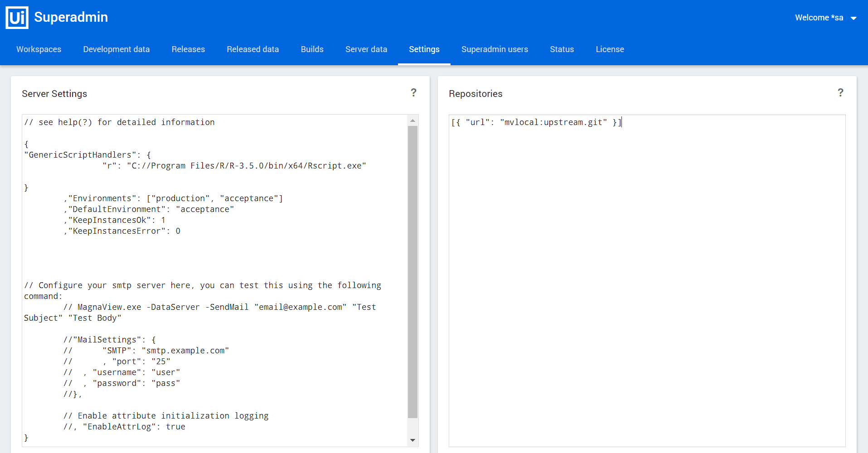The image size is (868, 453).
Task: Open Server Settings help question mark
Action: 413,93
